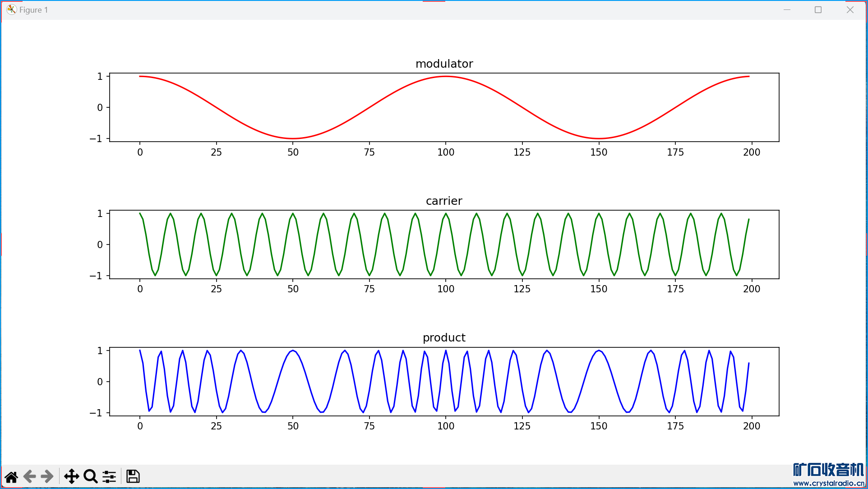Click the Figure 1 title bar text
The width and height of the screenshot is (868, 489).
[x=34, y=10]
